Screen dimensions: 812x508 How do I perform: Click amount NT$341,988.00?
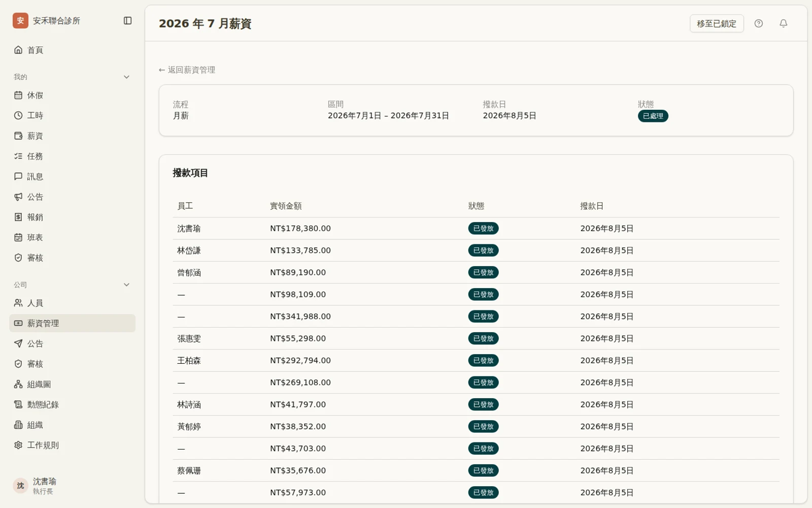[300, 316]
